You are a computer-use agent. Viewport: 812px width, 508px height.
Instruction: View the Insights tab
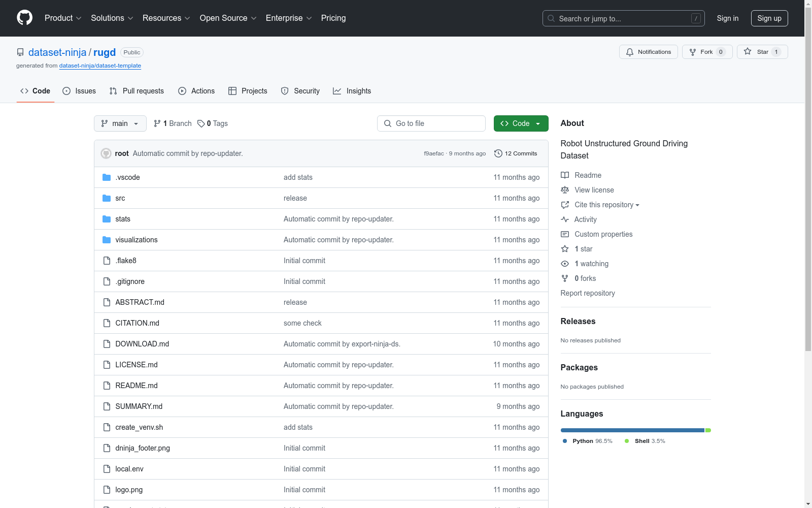(352, 91)
